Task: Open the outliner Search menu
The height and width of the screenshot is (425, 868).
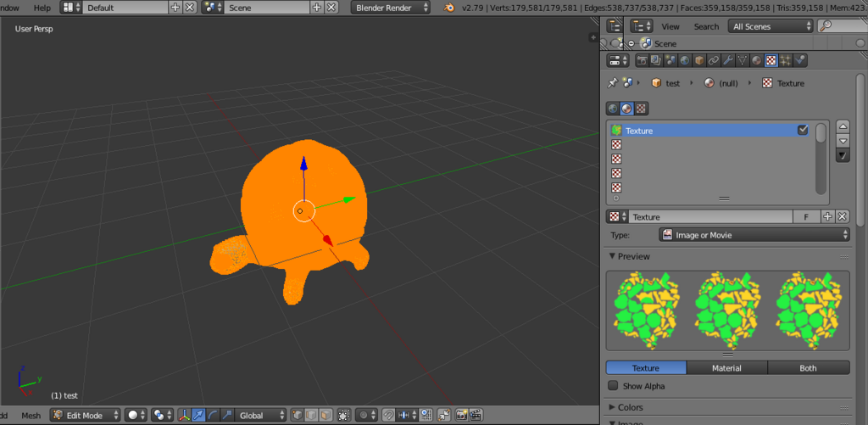Action: point(706,26)
